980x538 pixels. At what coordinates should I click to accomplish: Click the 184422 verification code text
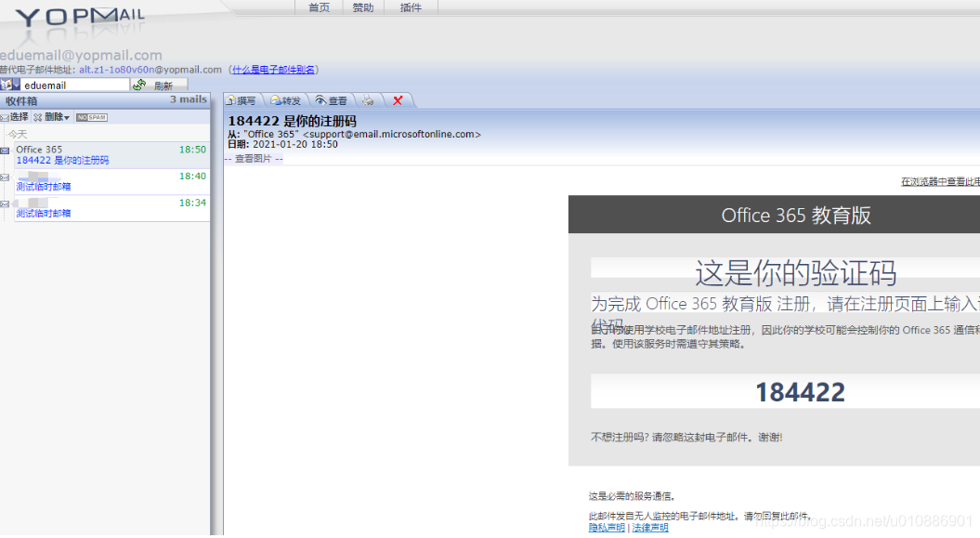point(800,392)
